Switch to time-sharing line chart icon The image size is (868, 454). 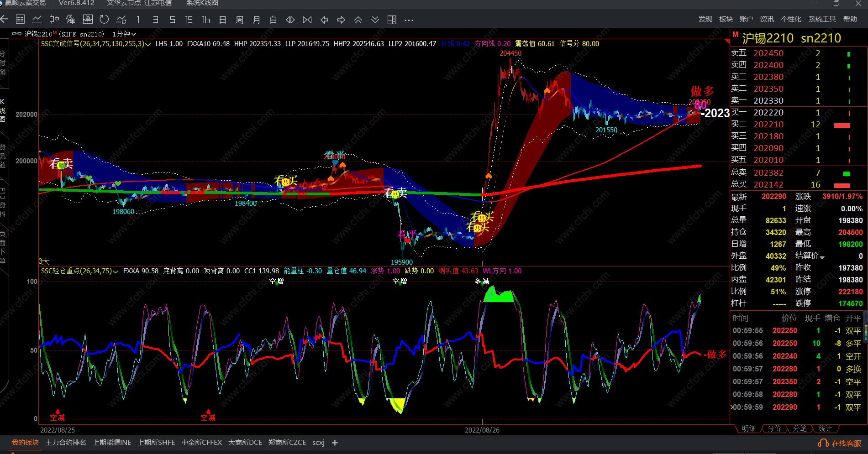tap(37, 19)
